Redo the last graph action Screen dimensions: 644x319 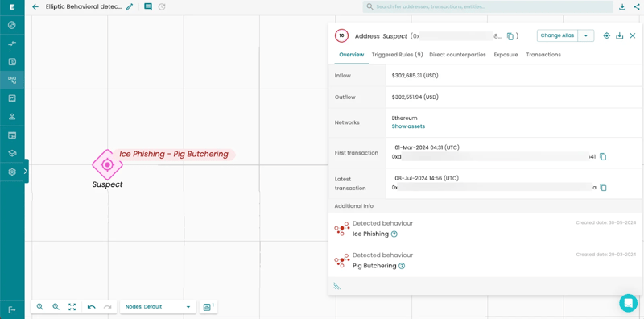107,307
